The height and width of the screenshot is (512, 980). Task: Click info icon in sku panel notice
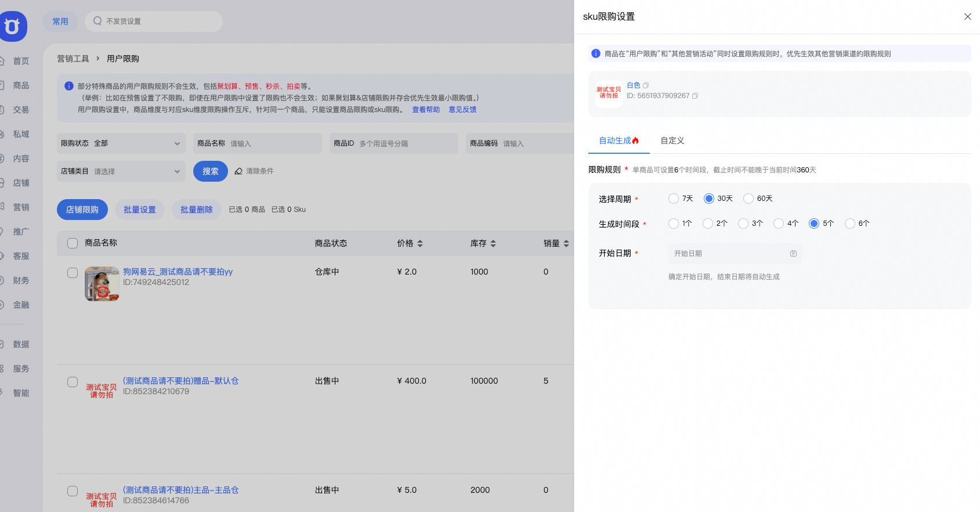coord(596,53)
